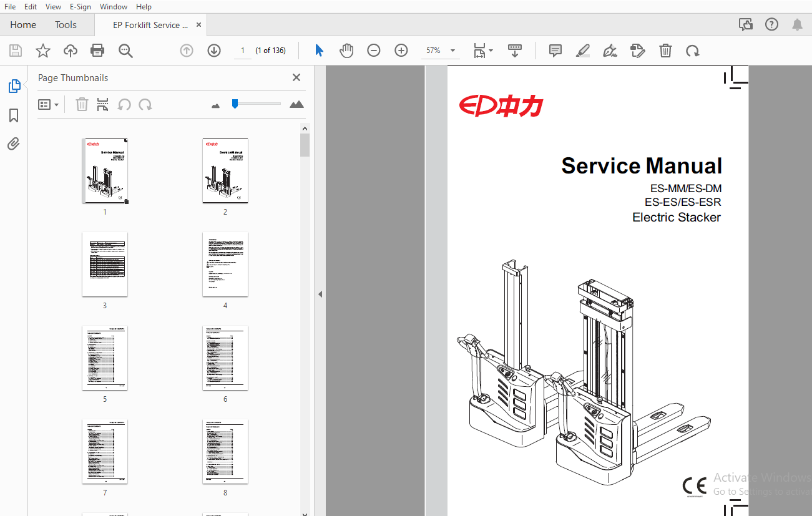Open the Help question mark icon
Image resolution: width=812 pixels, height=516 pixels.
pos(772,24)
